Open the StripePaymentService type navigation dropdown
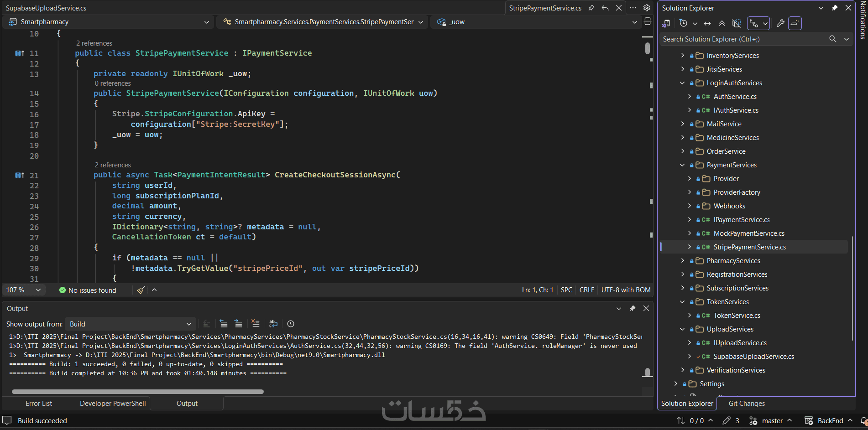Viewport: 868px width, 430px height. [x=322, y=22]
